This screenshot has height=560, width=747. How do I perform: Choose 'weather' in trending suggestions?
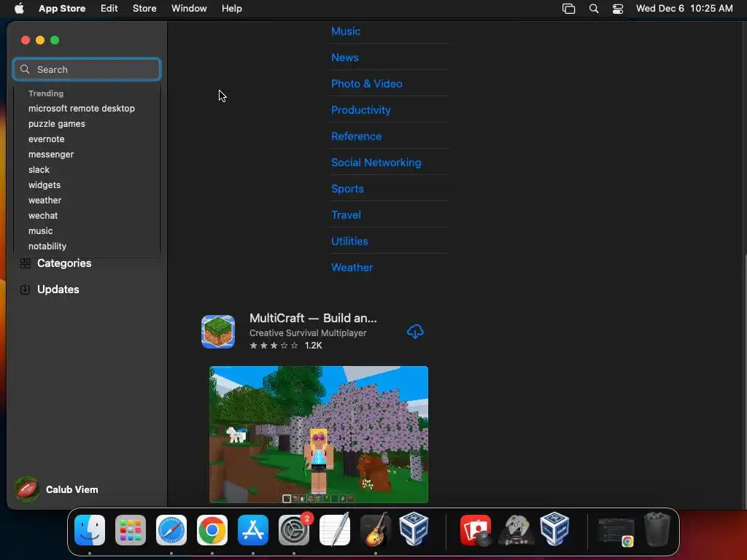44,201
